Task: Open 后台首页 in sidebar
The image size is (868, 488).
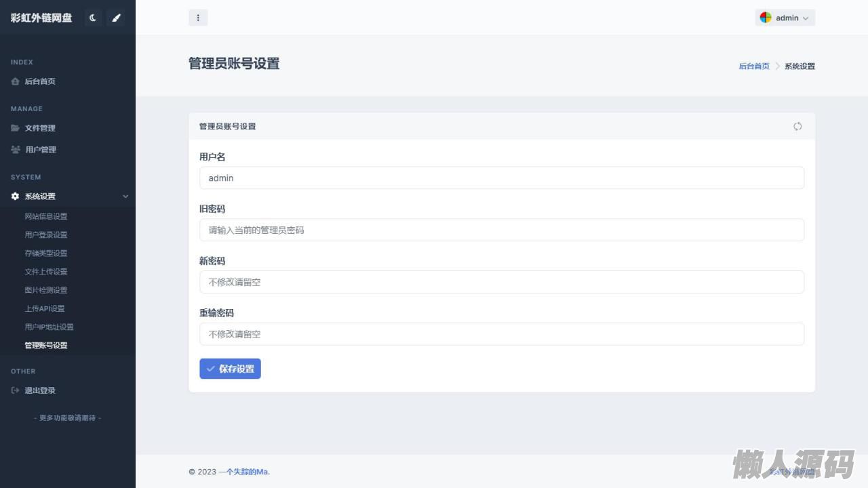Action: pyautogui.click(x=40, y=81)
